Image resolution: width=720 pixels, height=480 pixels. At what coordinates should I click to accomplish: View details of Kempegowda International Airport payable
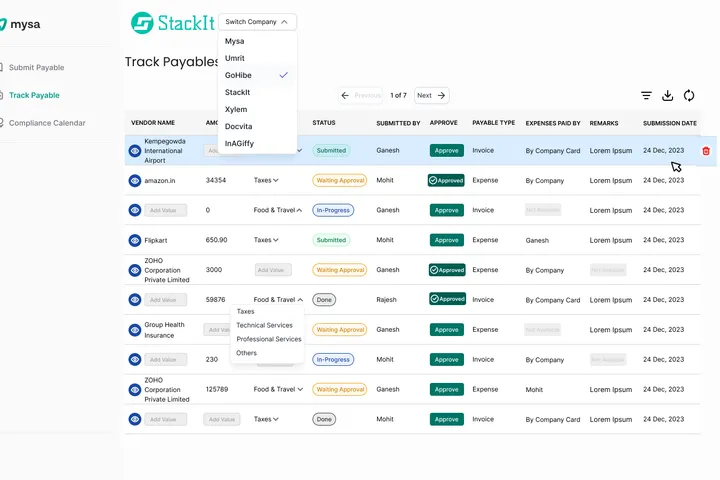tap(135, 151)
